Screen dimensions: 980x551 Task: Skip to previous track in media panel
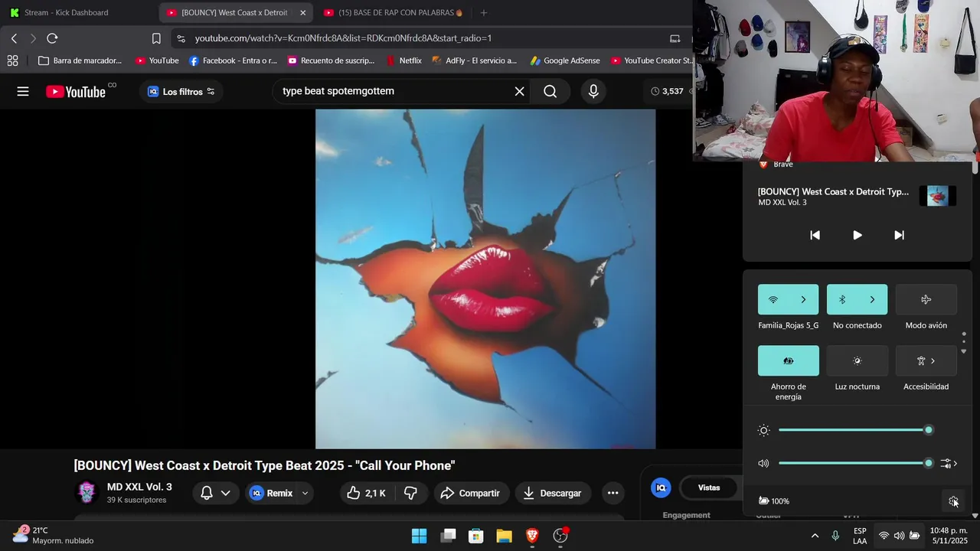[x=815, y=235]
